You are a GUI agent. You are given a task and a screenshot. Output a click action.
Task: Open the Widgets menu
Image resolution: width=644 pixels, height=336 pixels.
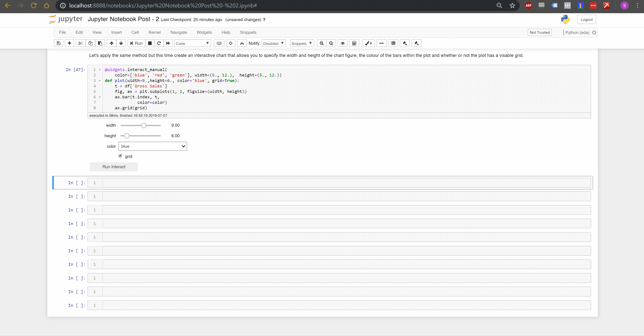tap(204, 32)
